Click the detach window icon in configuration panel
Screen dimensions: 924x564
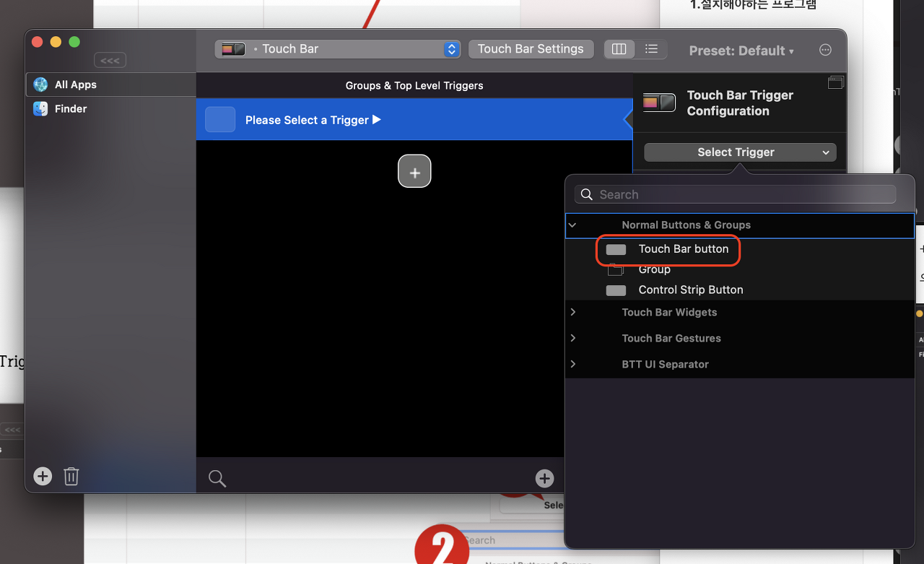click(x=835, y=82)
